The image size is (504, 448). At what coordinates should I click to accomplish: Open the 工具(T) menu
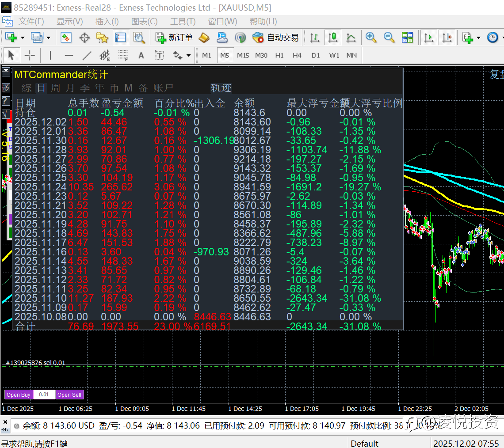183,22
